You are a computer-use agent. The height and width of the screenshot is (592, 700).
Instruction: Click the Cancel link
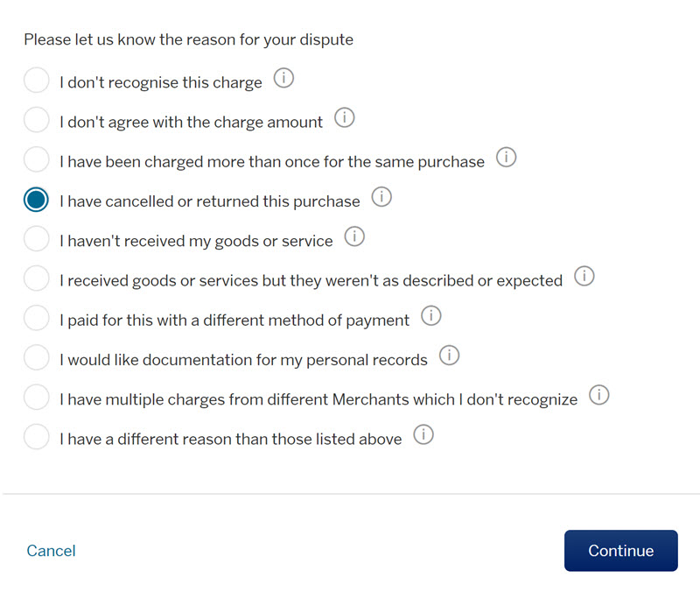[x=51, y=551]
